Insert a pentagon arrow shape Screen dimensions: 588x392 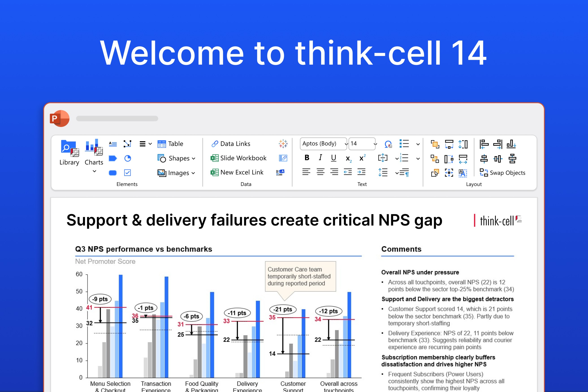click(113, 158)
